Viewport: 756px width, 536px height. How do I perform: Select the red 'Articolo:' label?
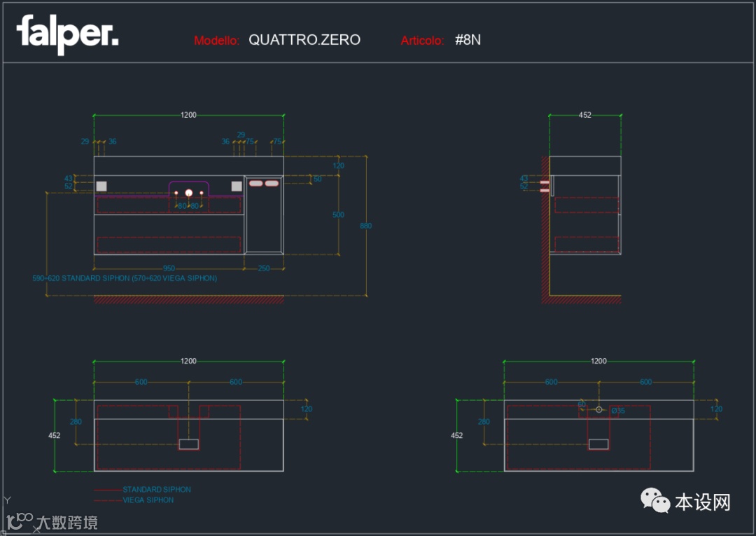(422, 41)
